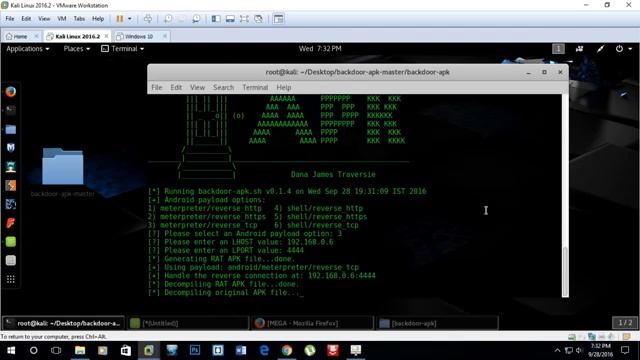Viewport: 640px width, 360px height.
Task: Launch Burp Suite icon in Kali dock
Action: 11,185
